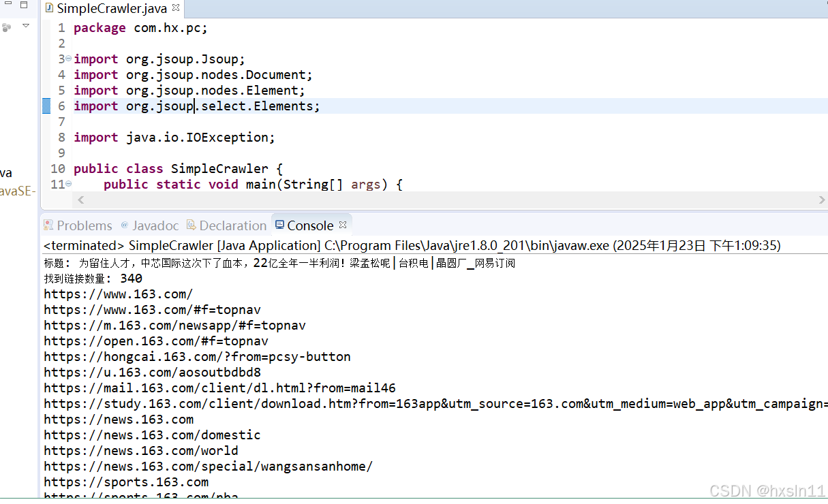
Task: Switch to the Declaration tab
Action: coord(233,225)
